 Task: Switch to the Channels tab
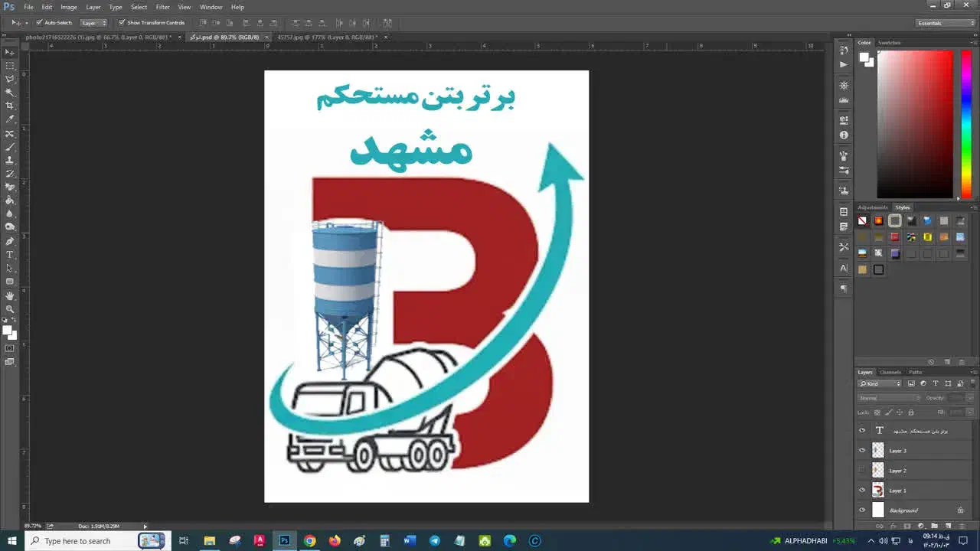pos(890,373)
